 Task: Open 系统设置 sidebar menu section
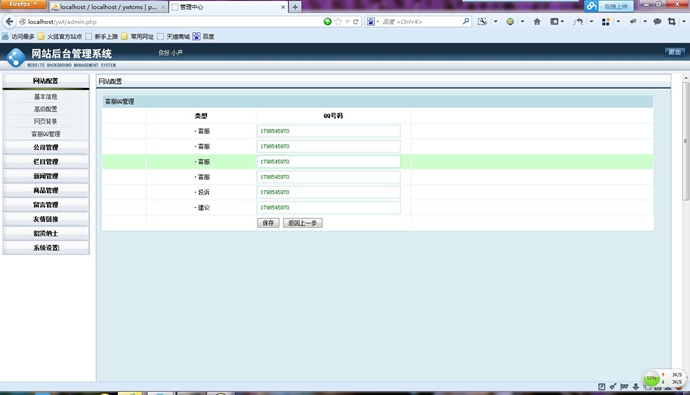click(46, 248)
